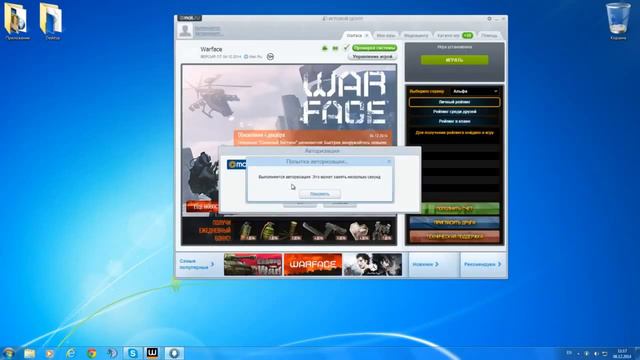
Task: Open the Windows Start menu
Action: click(9, 353)
